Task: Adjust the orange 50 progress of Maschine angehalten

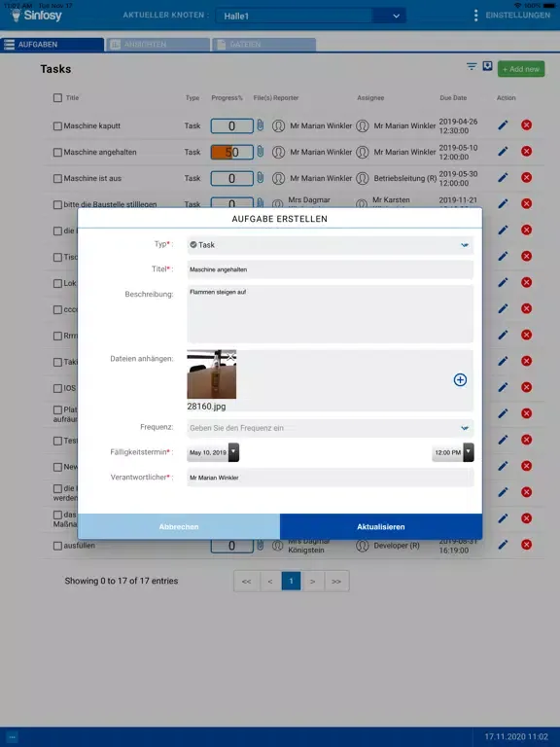Action: coord(232,152)
